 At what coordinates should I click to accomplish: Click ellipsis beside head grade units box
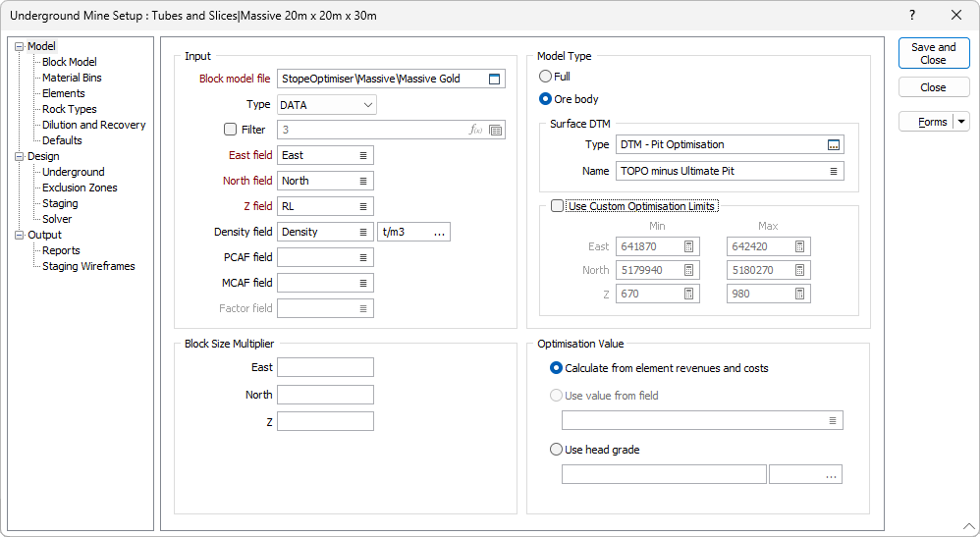pos(831,475)
